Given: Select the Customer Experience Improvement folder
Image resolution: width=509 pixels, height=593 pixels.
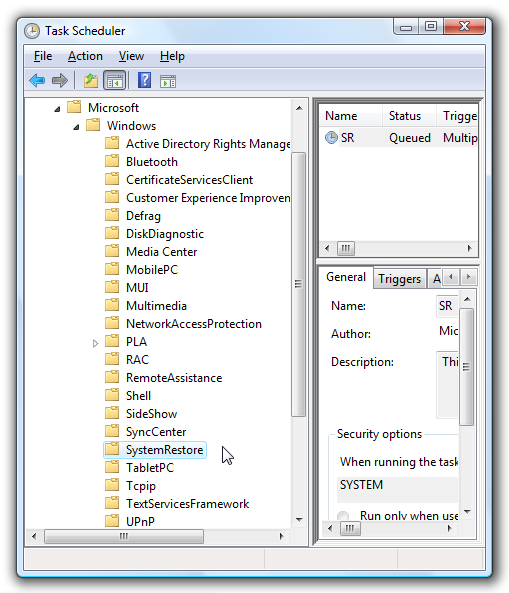Looking at the screenshot, I should click(x=208, y=198).
